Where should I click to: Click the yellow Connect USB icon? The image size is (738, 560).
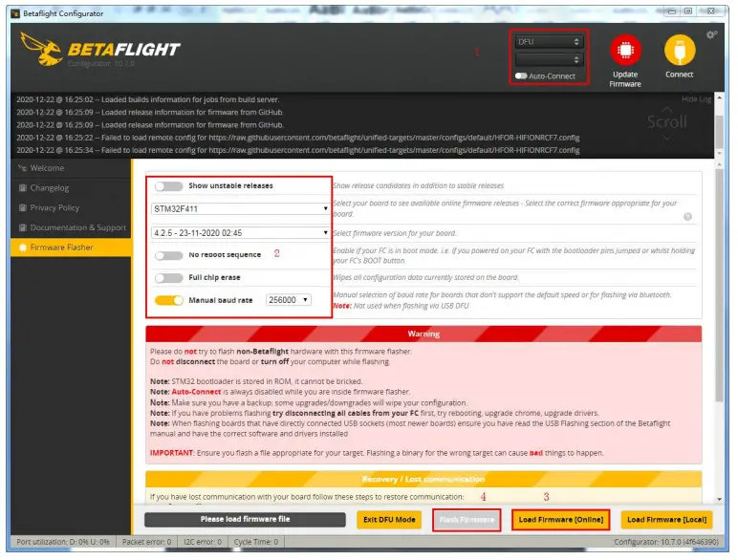[679, 50]
